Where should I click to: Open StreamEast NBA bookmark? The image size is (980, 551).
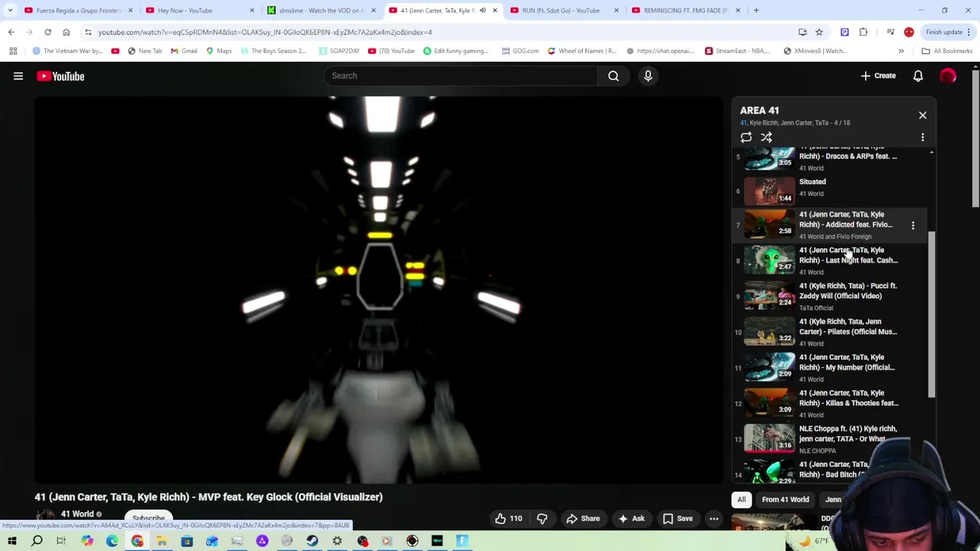tap(737, 51)
